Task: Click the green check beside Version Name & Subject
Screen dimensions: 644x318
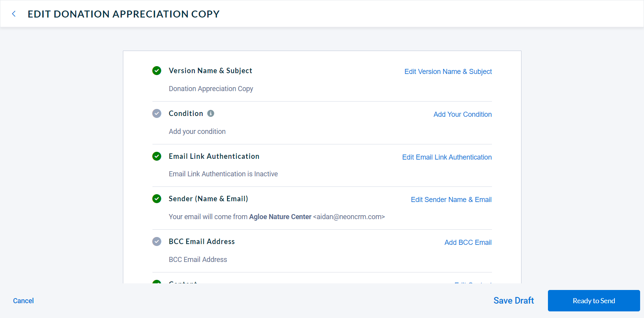Action: click(x=157, y=70)
